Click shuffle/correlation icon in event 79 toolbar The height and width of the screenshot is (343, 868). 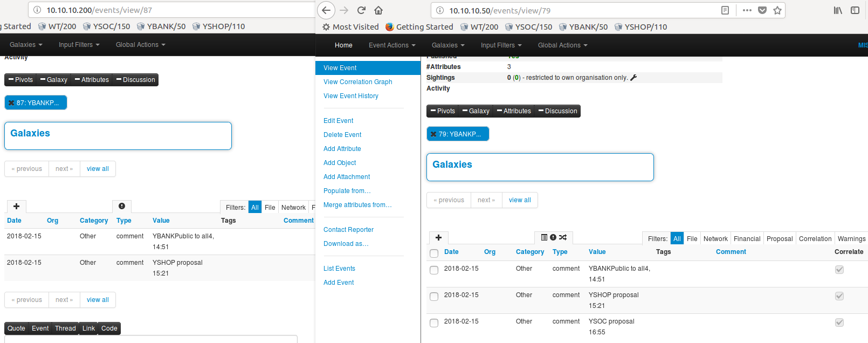[563, 237]
